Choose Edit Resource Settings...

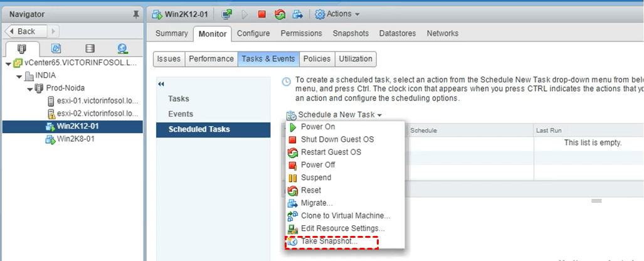click(x=345, y=228)
